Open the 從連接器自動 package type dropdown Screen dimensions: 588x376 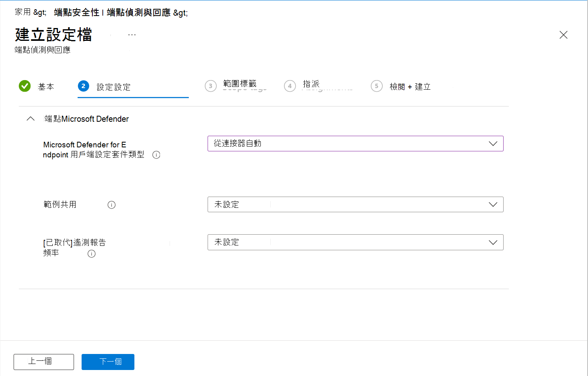355,144
